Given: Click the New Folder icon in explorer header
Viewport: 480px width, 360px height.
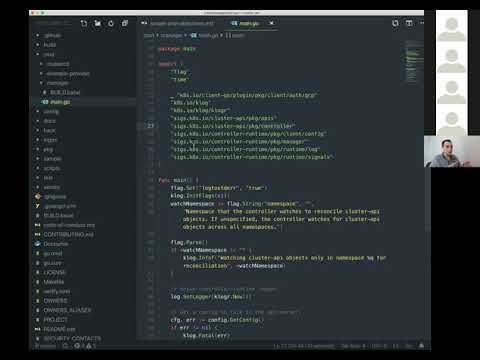Looking at the screenshot, I should click(x=97, y=23).
